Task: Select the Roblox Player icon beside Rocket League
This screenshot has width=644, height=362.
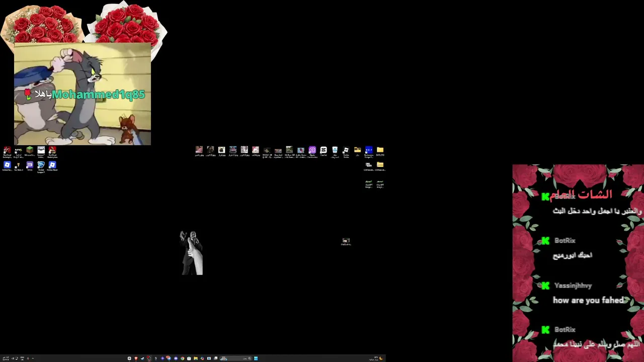Action: coord(52,166)
